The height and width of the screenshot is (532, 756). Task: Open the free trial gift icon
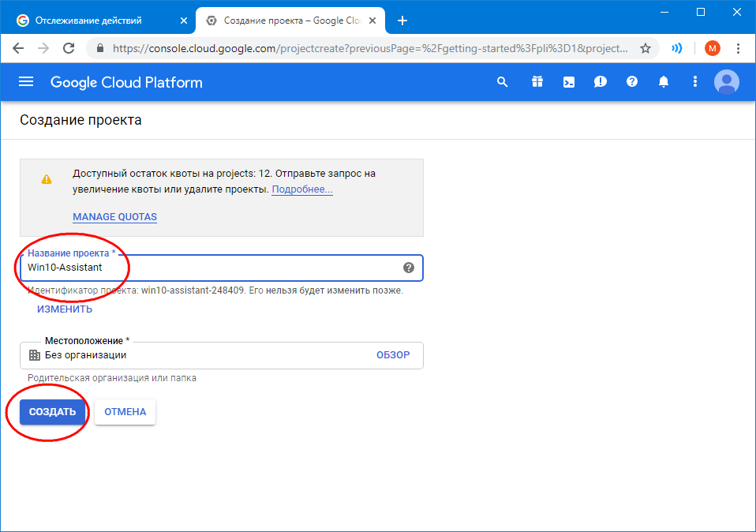(537, 82)
